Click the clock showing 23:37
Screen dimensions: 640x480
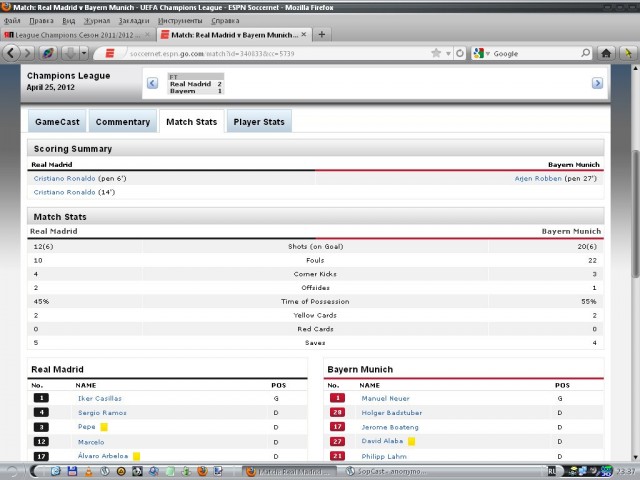625,472
